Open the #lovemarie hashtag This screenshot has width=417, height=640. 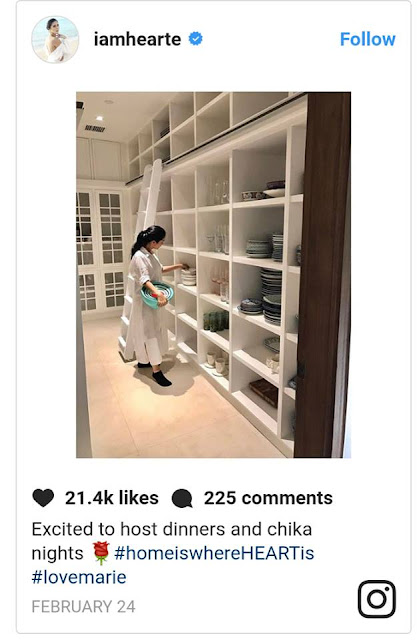(79, 577)
